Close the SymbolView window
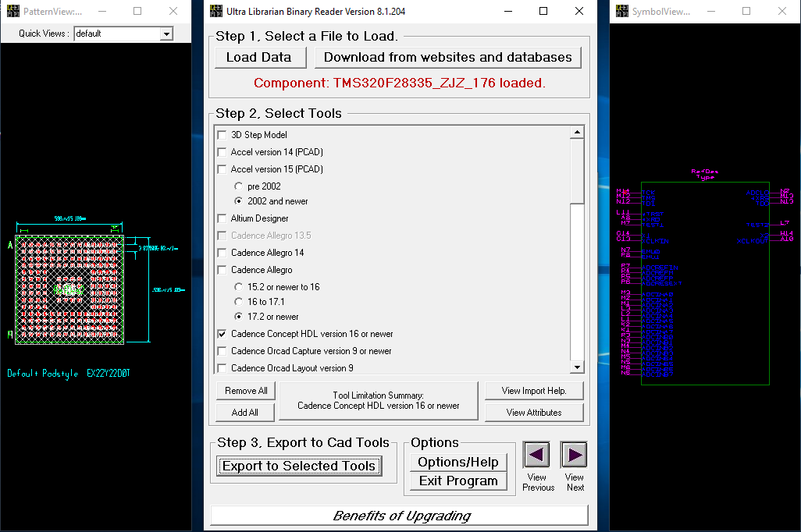The image size is (801, 532). coord(781,11)
